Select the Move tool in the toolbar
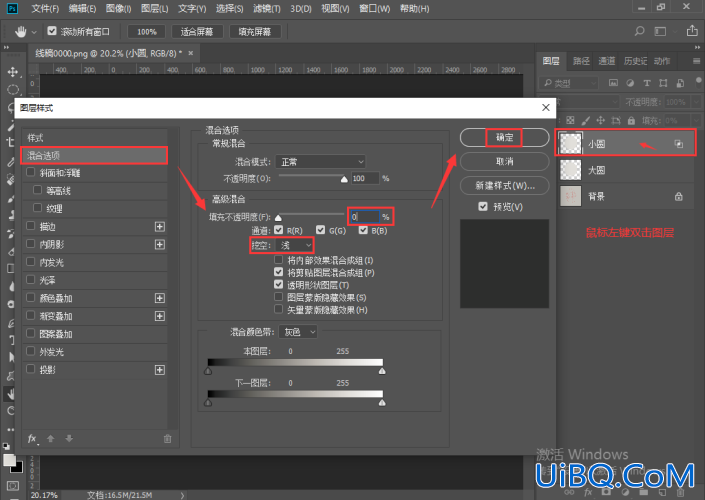The image size is (705, 500). 13,72
